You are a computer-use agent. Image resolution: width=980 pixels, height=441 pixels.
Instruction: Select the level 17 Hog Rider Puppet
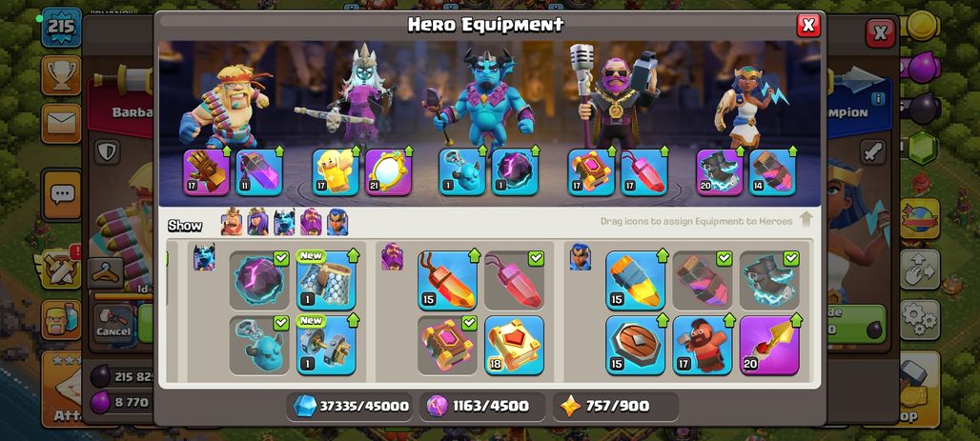(703, 346)
